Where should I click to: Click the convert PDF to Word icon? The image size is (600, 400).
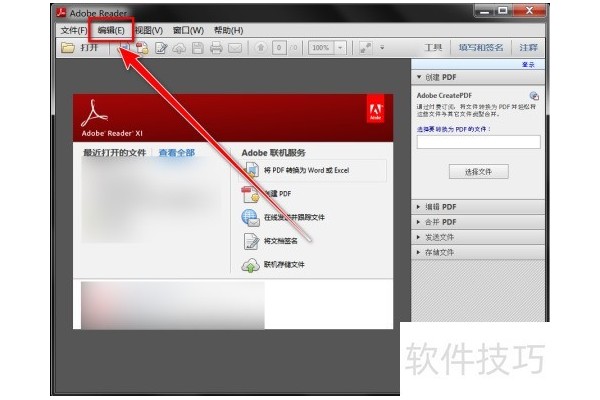[251, 170]
